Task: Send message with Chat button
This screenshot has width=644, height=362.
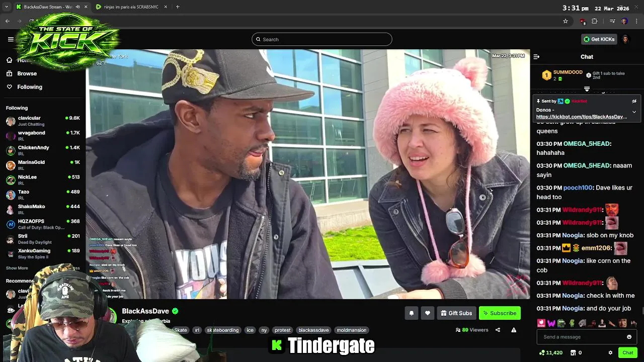Action: click(x=627, y=353)
